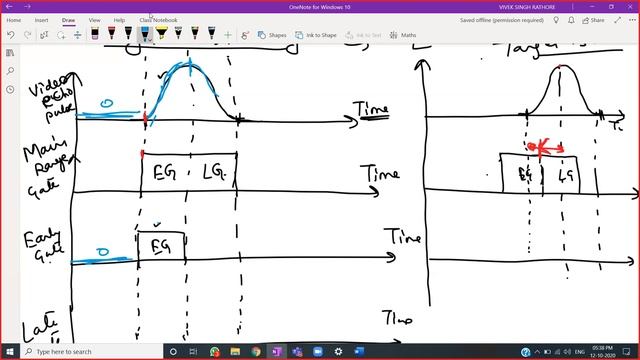640x360 pixels.
Task: Show hidden system tray icons
Action: (x=537, y=351)
